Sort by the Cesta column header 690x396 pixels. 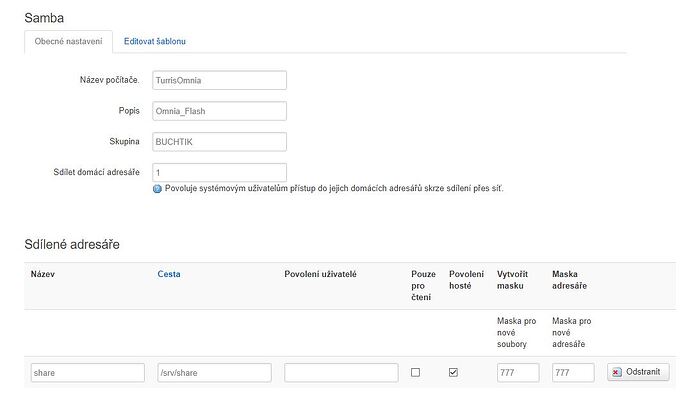point(169,274)
